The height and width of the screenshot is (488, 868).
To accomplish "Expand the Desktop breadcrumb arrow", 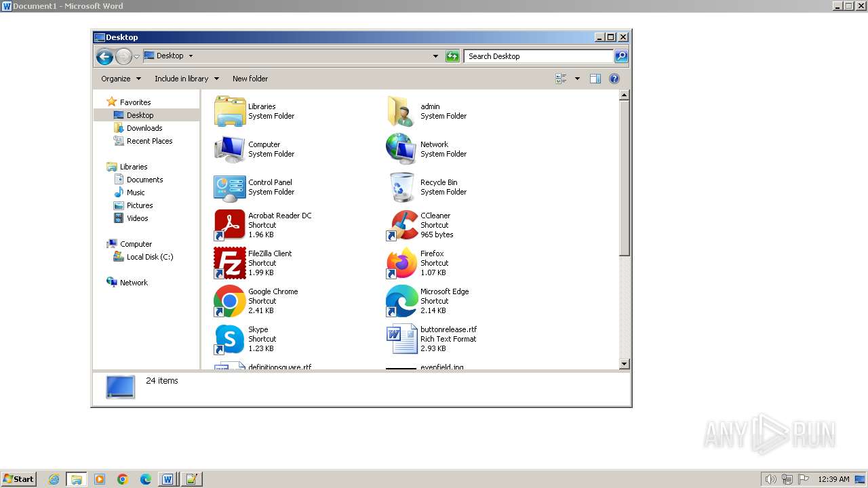I will point(191,56).
